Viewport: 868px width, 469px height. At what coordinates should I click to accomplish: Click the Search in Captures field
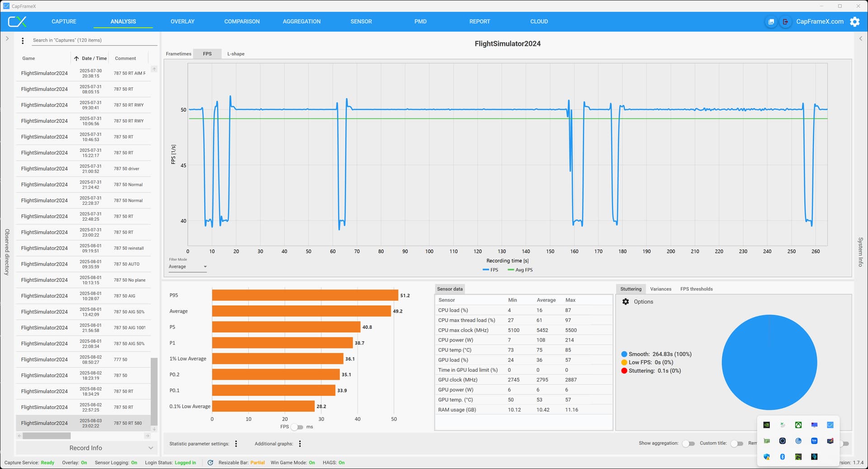[94, 40]
